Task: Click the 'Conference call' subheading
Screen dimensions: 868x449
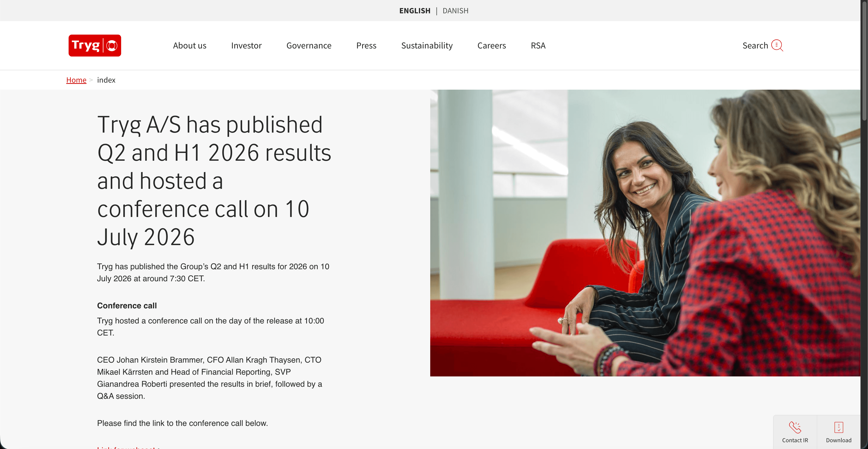Action: click(x=127, y=306)
